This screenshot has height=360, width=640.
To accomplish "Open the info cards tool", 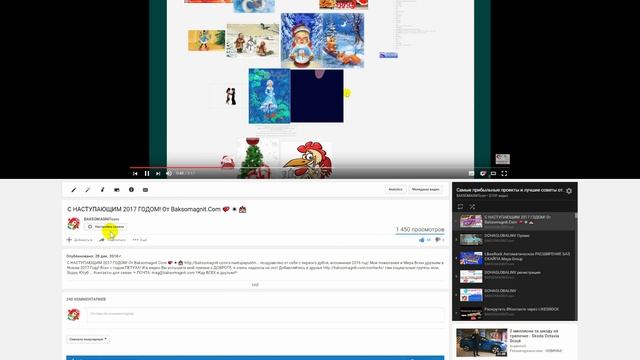I will point(131,190).
